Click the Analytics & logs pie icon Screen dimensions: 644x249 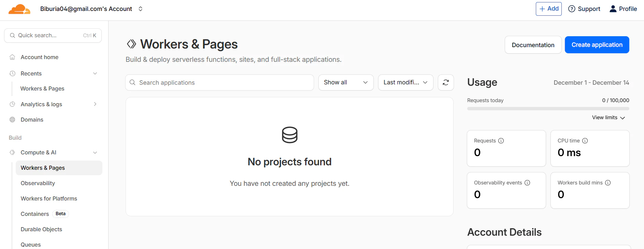click(12, 104)
